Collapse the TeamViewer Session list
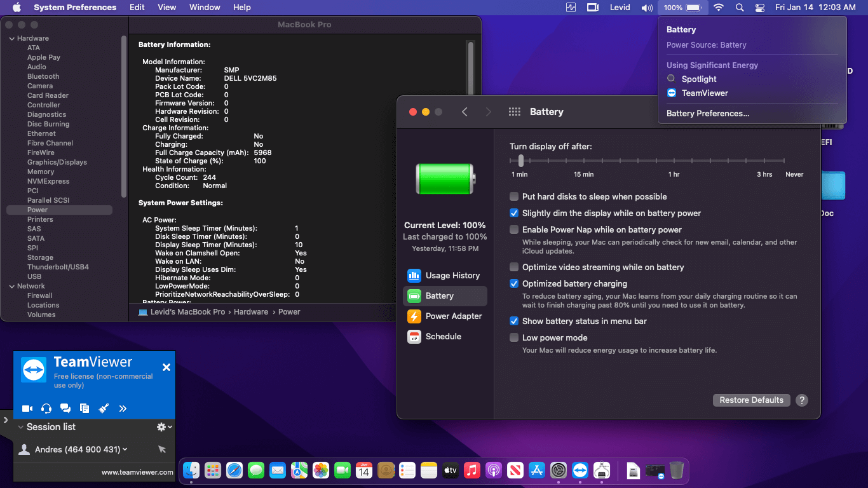The width and height of the screenshot is (868, 488). click(x=20, y=427)
